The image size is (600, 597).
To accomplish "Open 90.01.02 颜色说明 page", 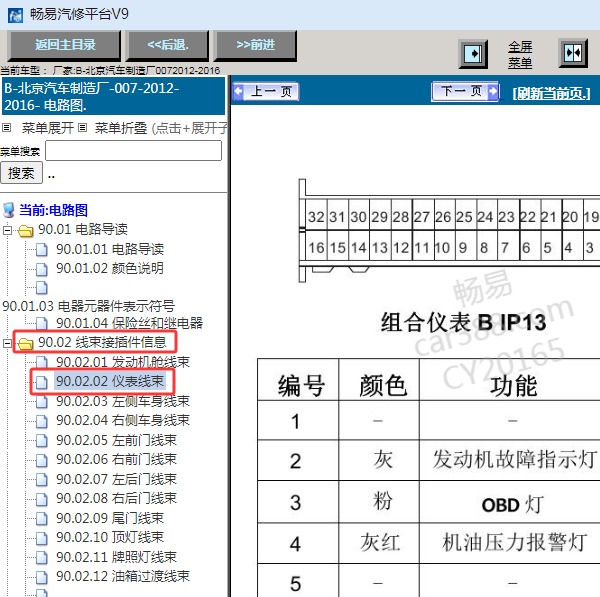I will (110, 268).
